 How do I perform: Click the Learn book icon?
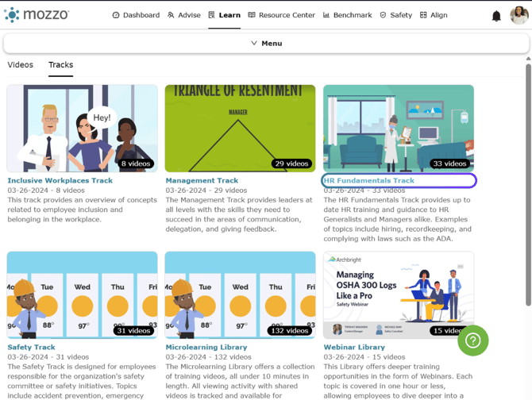tap(211, 15)
